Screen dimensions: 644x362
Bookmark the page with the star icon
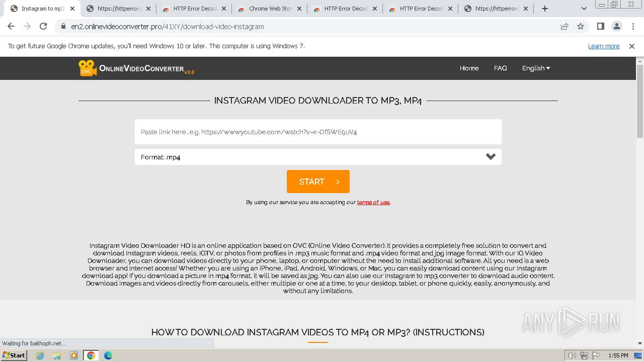point(581,26)
